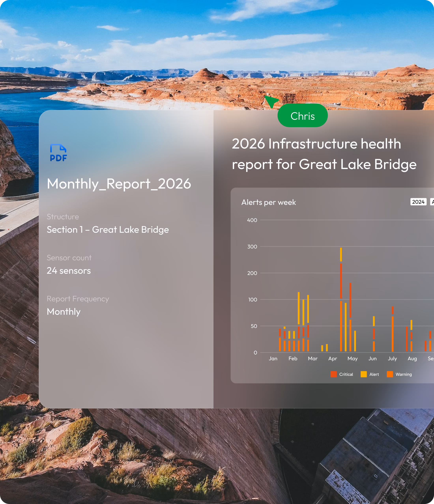The image size is (434, 504).
Task: Click the Critical legend text
Action: pyautogui.click(x=346, y=374)
